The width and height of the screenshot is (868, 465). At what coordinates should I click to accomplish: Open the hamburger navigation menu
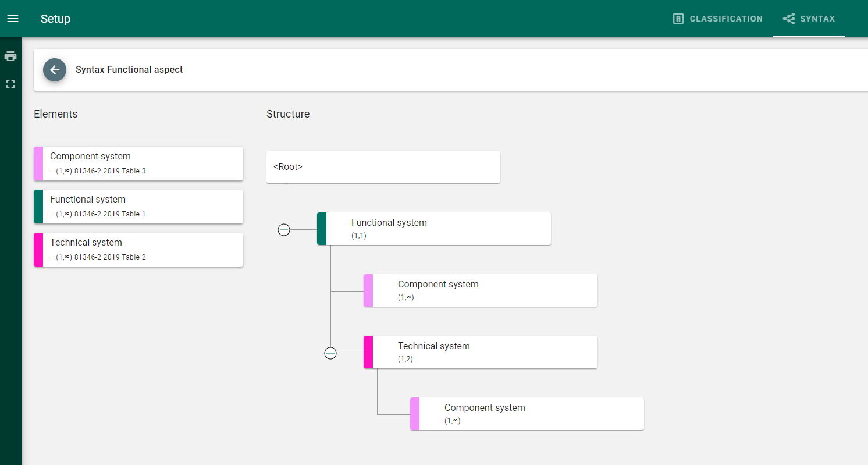13,18
